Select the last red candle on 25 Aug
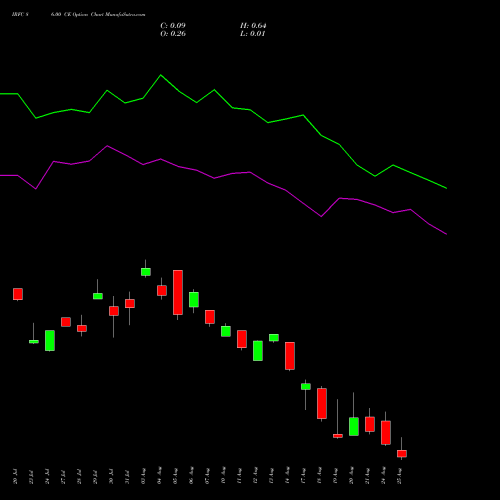Viewport: 500px width, 500px height. coord(402,453)
